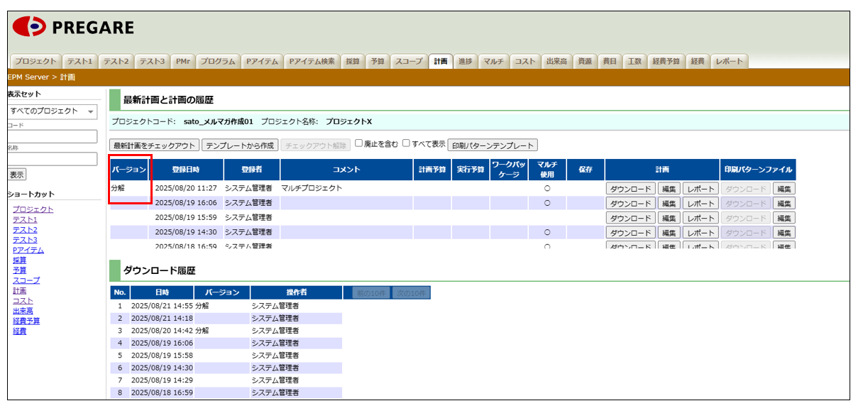
Task: Click 最新計画をチェックアウト button
Action: coord(154,145)
